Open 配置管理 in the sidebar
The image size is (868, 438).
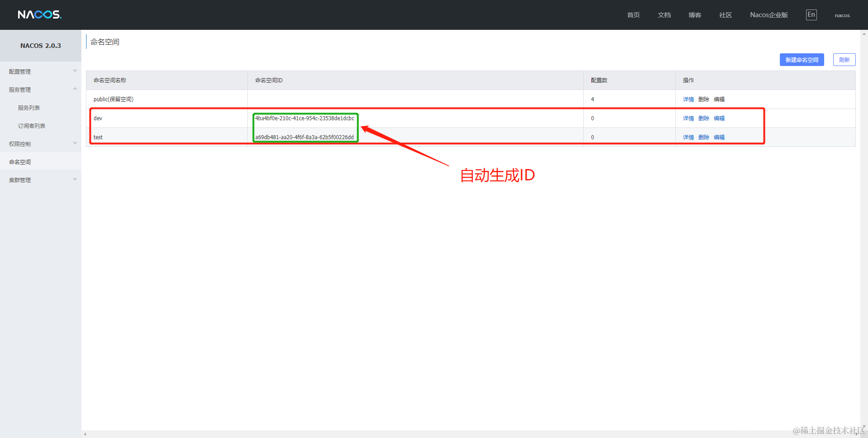point(20,71)
